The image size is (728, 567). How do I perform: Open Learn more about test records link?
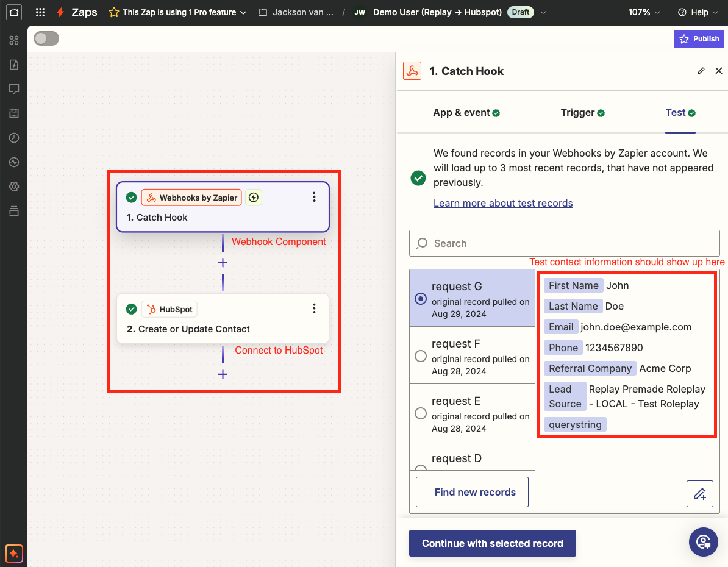point(503,204)
